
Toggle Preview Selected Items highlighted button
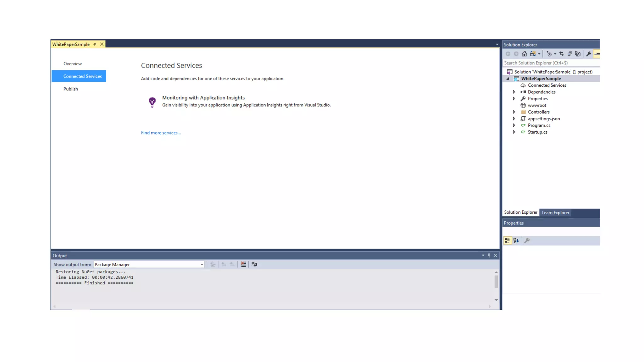click(x=597, y=54)
